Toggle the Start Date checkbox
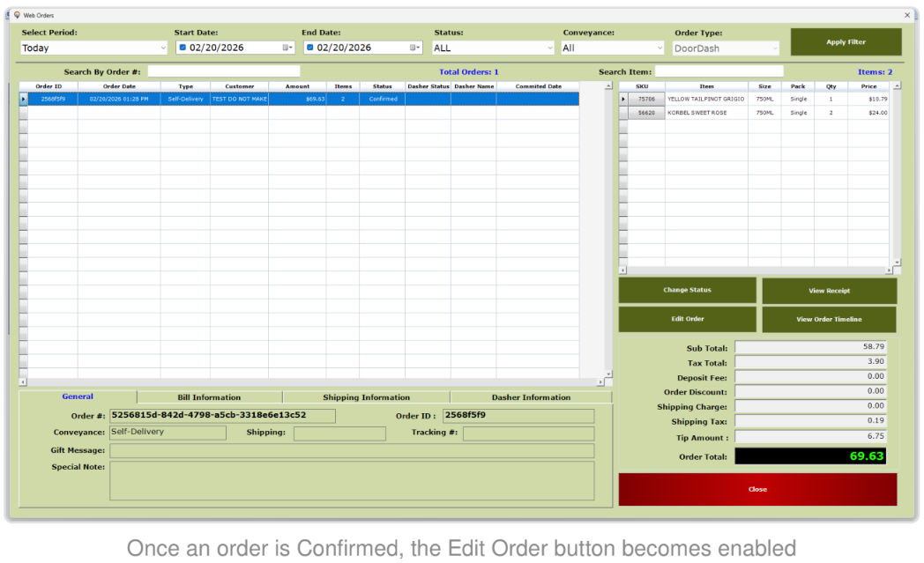The image size is (924, 563). point(183,48)
